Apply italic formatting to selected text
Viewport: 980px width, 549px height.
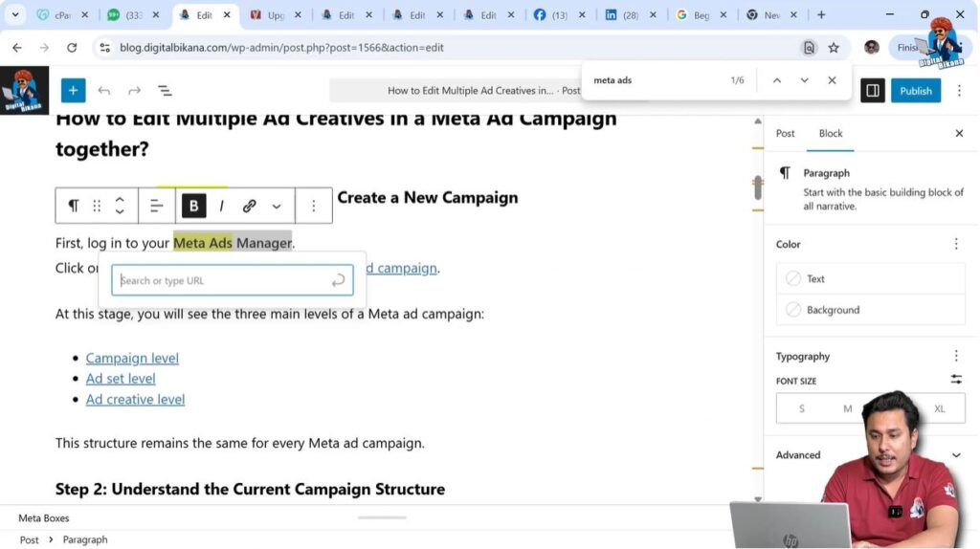pyautogui.click(x=222, y=206)
